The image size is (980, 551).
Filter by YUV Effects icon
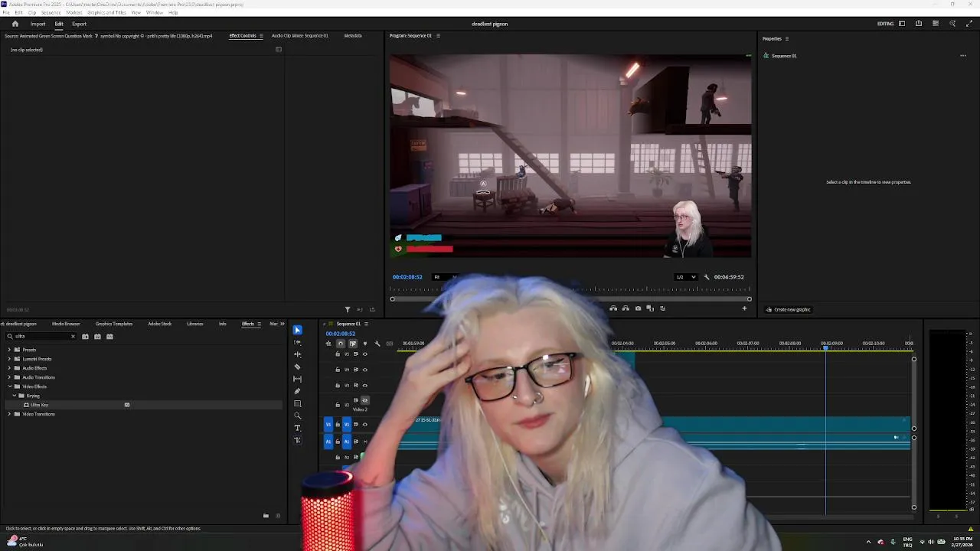click(109, 337)
